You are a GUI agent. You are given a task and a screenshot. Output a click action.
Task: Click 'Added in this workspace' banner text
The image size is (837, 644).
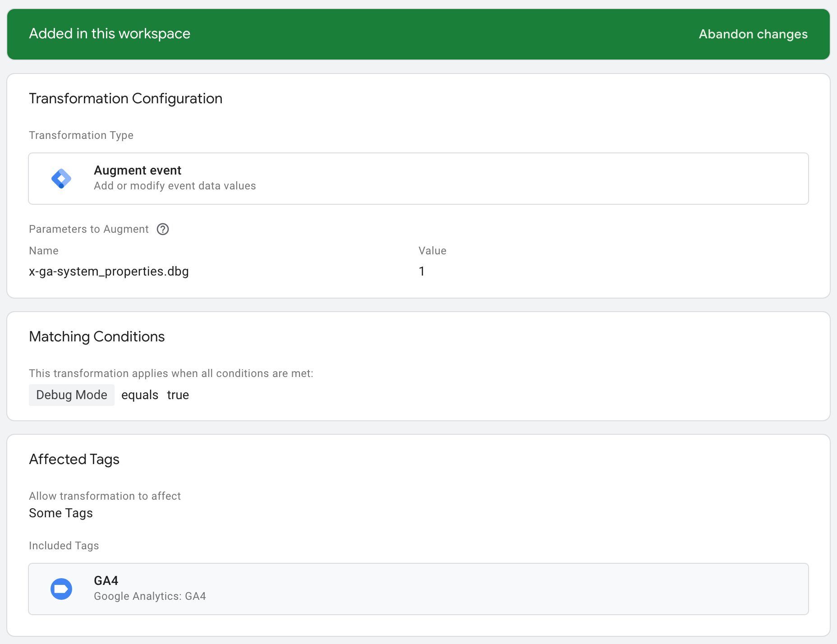coord(110,34)
